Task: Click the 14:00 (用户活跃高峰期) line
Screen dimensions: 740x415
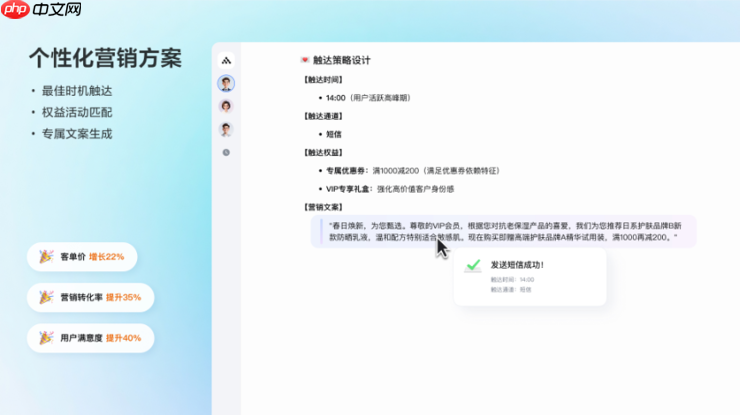Action: (369, 98)
